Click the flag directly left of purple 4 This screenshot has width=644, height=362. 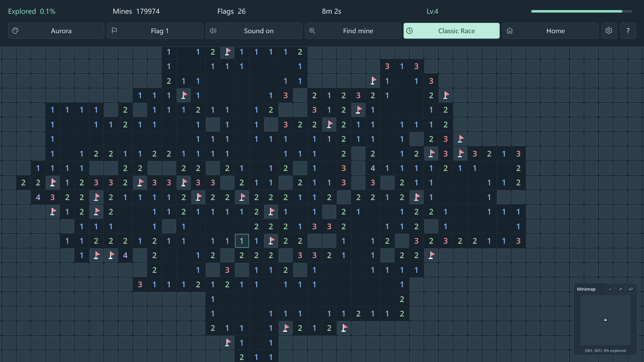point(111,255)
